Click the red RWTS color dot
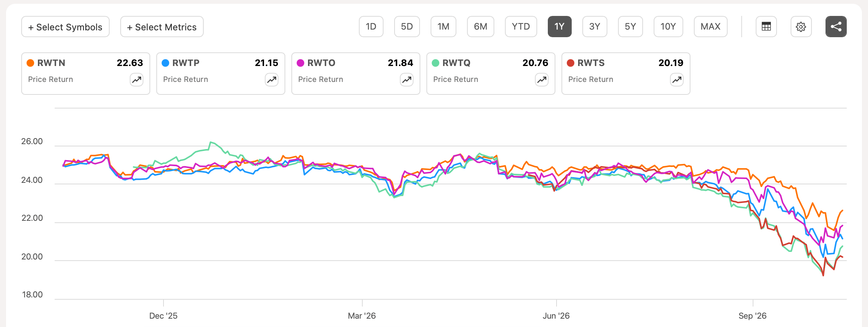 coord(571,63)
